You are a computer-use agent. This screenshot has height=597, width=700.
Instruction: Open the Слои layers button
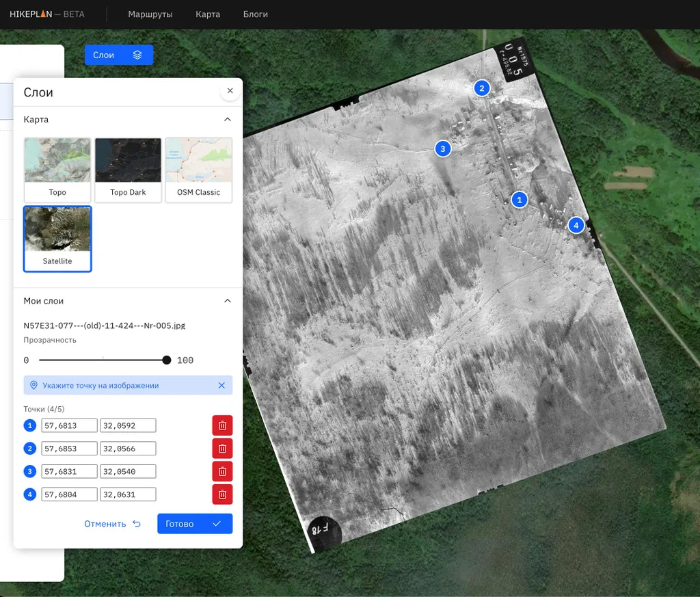click(118, 55)
